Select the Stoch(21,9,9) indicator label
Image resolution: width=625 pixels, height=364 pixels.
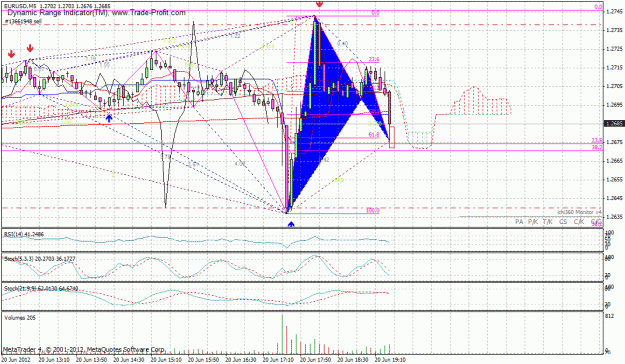pos(41,288)
